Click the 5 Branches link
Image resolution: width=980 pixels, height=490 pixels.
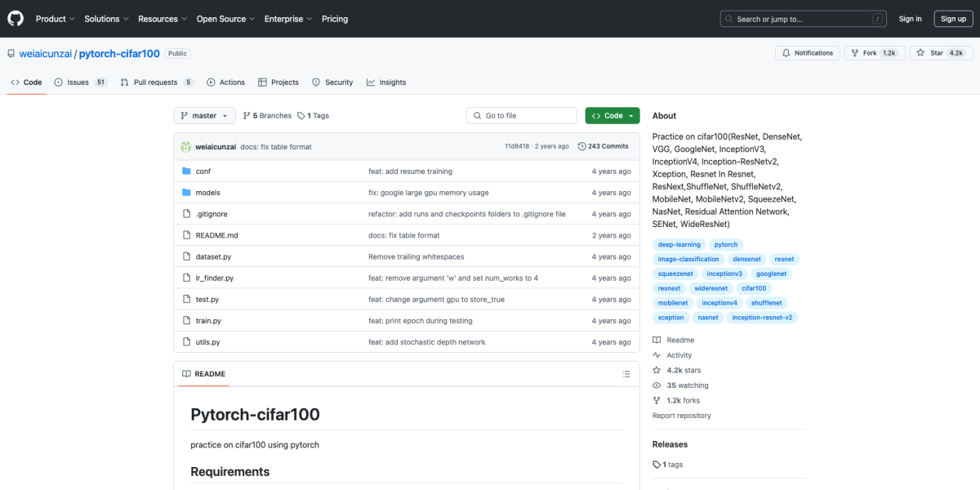(x=266, y=116)
